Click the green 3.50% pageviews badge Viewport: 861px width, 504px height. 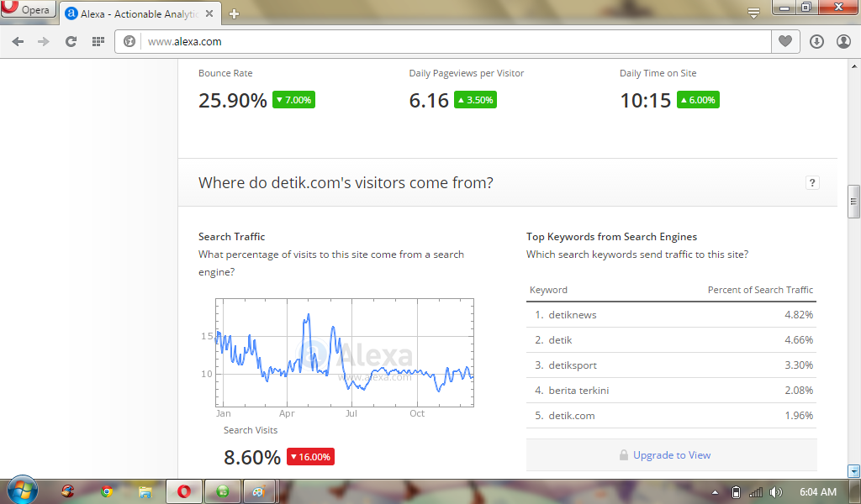[476, 100]
